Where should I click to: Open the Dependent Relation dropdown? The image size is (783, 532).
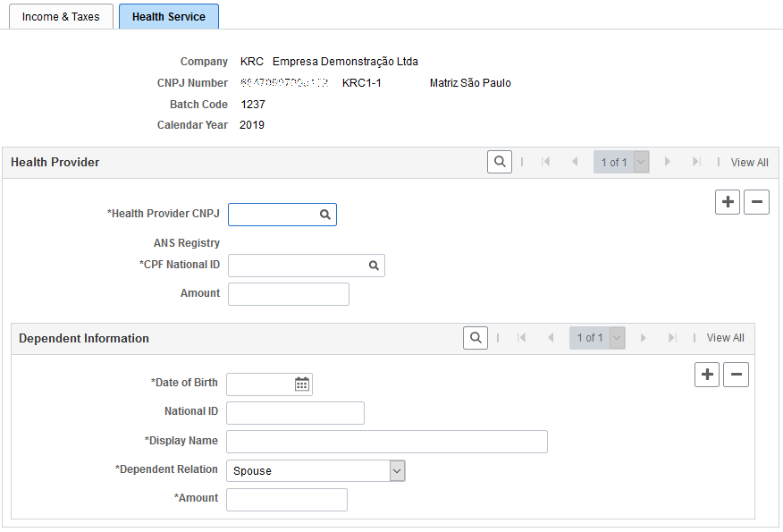[x=397, y=470]
